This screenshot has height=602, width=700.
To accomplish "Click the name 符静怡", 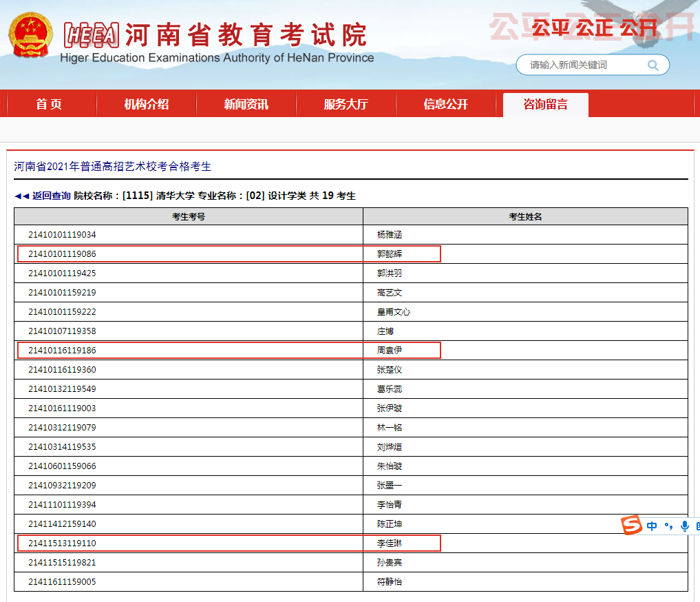I will 390,581.
